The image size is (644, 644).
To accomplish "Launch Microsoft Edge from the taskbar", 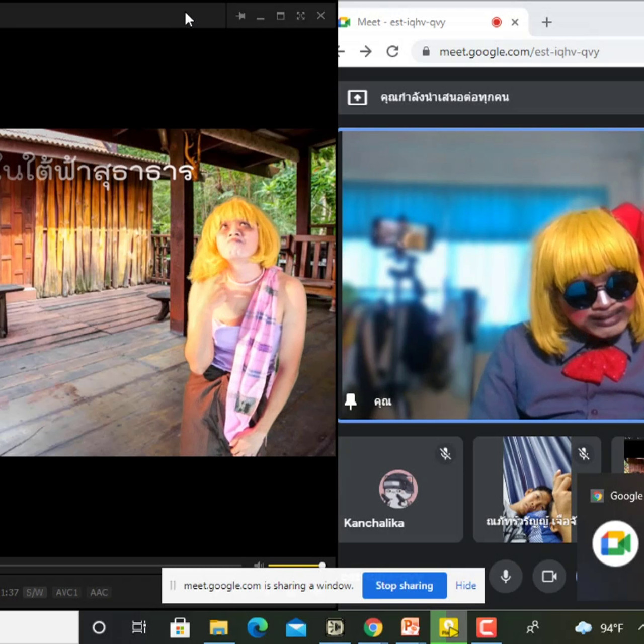I will pyautogui.click(x=257, y=627).
